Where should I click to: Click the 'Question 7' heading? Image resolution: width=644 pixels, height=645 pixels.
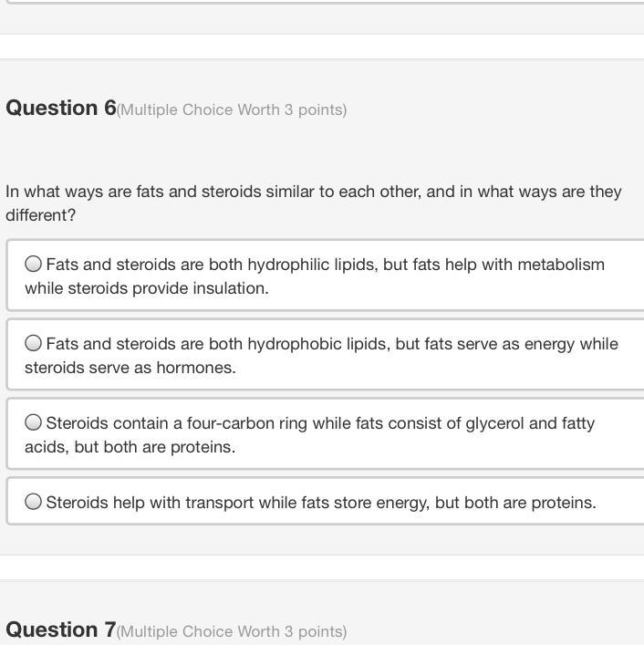[x=61, y=629]
